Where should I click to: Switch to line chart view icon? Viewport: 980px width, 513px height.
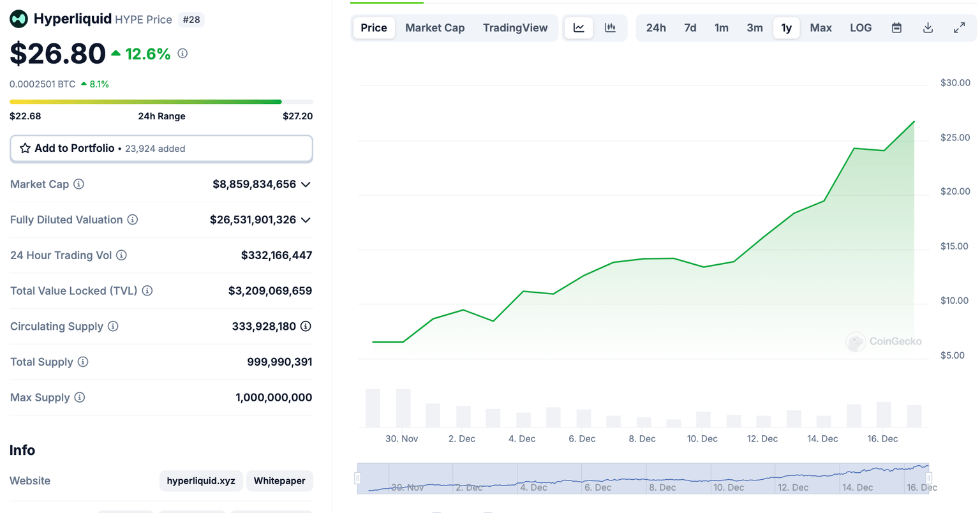coord(579,28)
